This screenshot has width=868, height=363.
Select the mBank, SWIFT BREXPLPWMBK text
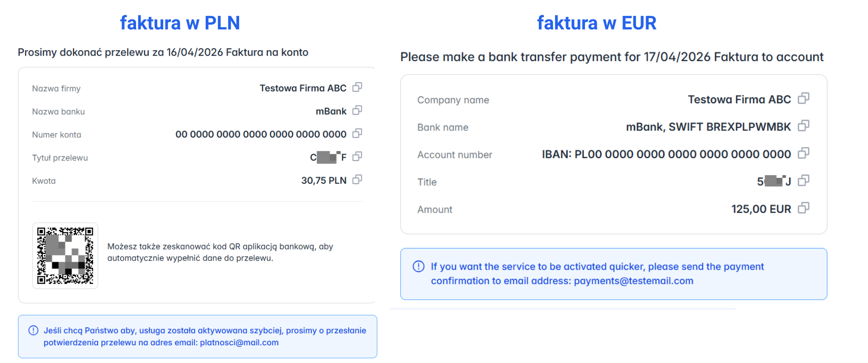(x=708, y=127)
